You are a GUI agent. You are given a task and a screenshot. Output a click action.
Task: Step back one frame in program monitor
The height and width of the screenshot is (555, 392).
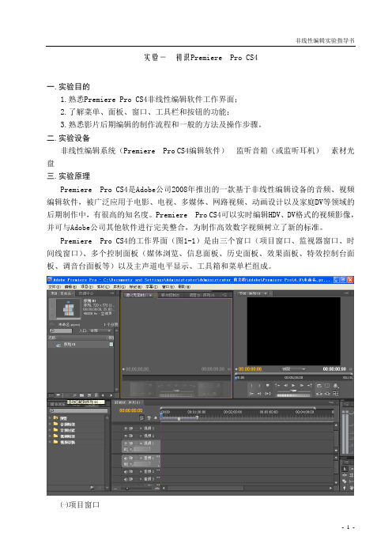285,386
